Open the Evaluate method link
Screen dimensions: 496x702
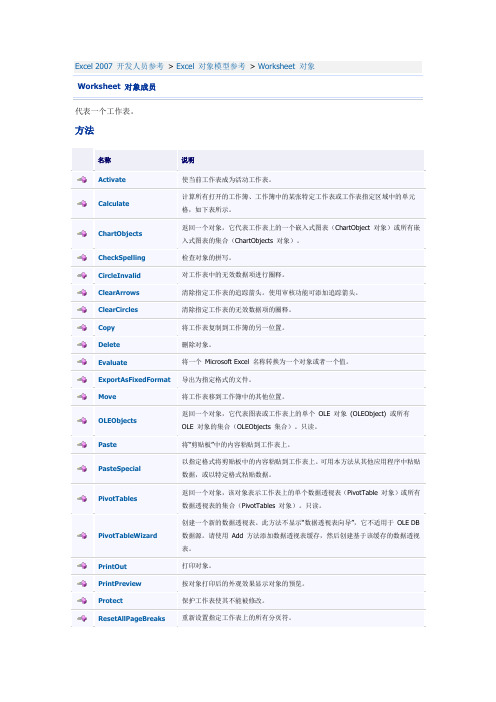click(113, 362)
